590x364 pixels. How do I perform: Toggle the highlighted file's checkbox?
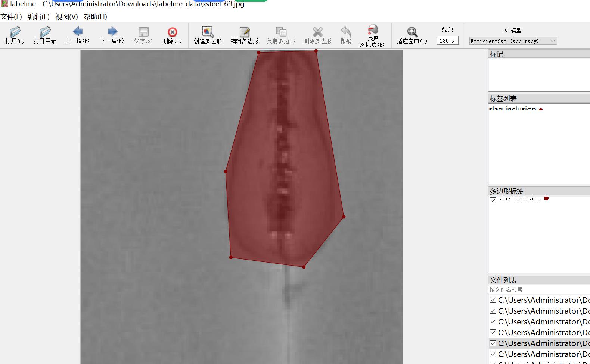pos(493,343)
